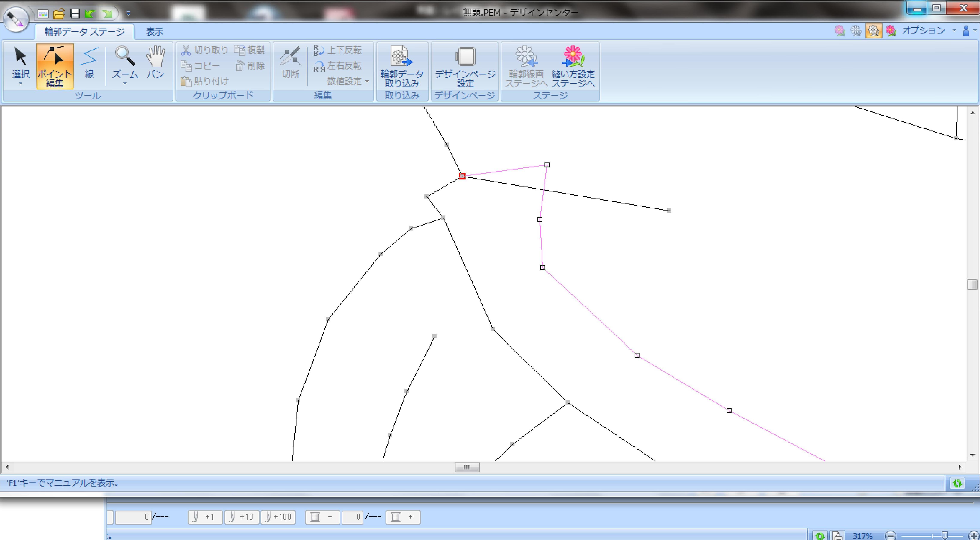Click the save floppy icon in quick access
The width and height of the screenshot is (980, 540).
[75, 14]
